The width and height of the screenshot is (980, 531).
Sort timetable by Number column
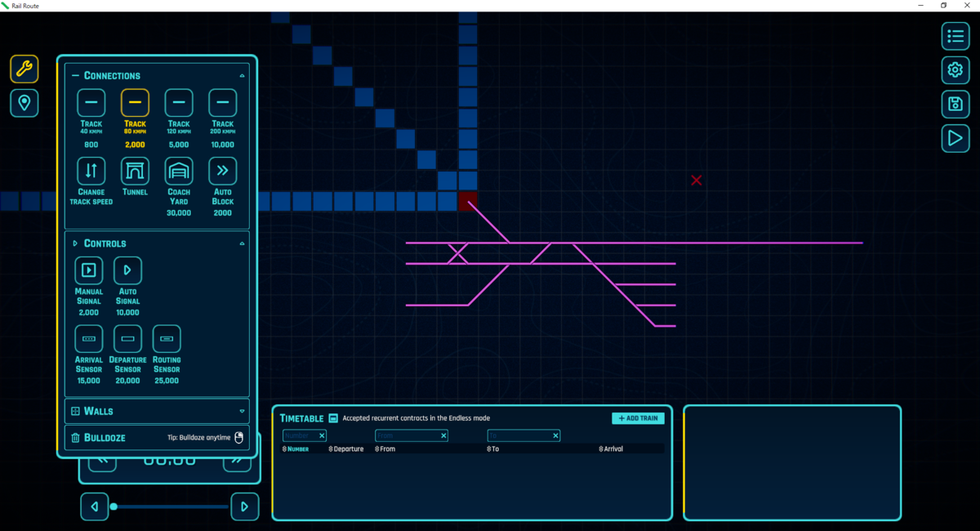[296, 449]
